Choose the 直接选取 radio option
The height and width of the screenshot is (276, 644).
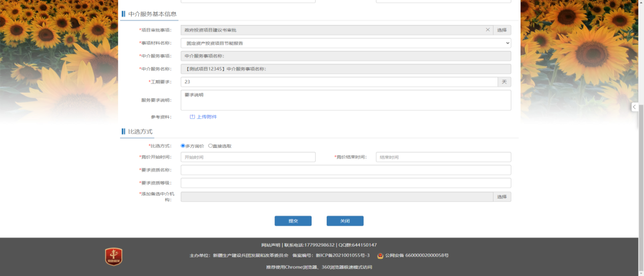click(210, 146)
